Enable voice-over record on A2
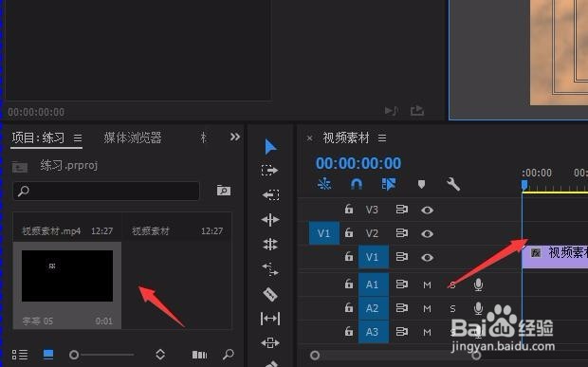Viewport: 588px width, 367px height. tap(478, 308)
